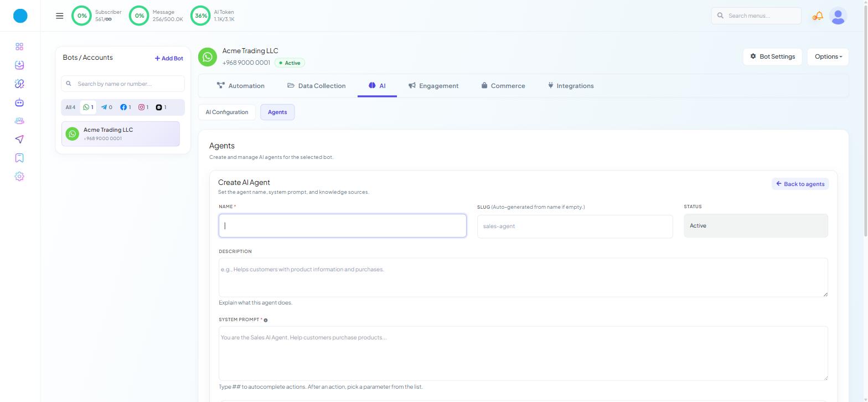Screen dimensions: 868x402
Task: Click the Bots / Accounts heading
Action: point(88,58)
